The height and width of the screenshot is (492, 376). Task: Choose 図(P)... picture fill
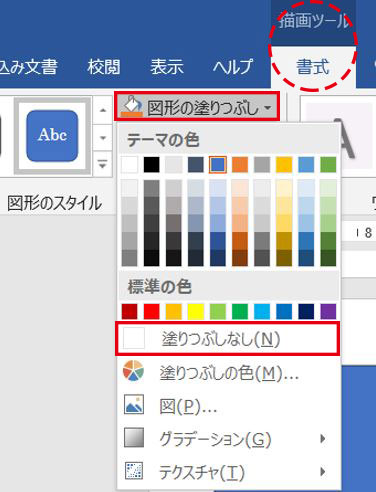coord(228,406)
